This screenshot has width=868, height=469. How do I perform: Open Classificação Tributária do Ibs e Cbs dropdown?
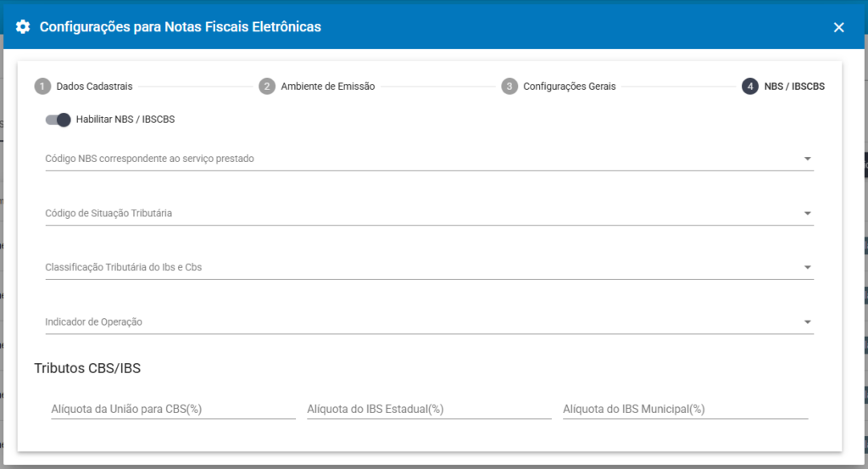pos(807,268)
